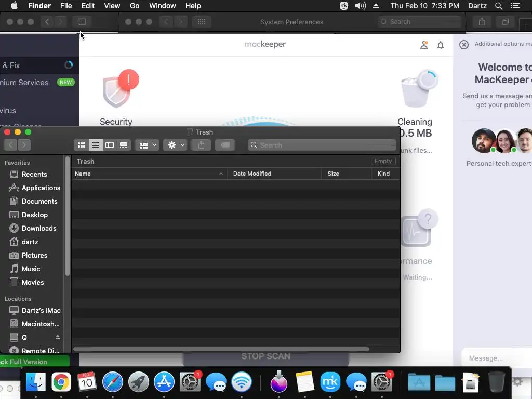Click the Finder sidebar vertical scrollbar
This screenshot has height=399, width=532.
[68, 216]
